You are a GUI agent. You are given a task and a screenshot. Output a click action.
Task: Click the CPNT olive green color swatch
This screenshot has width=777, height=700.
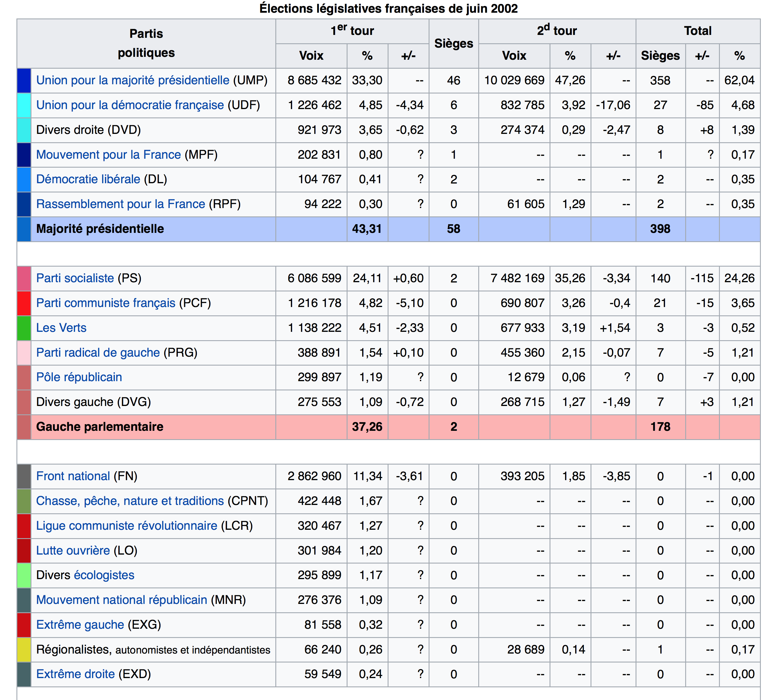24,501
